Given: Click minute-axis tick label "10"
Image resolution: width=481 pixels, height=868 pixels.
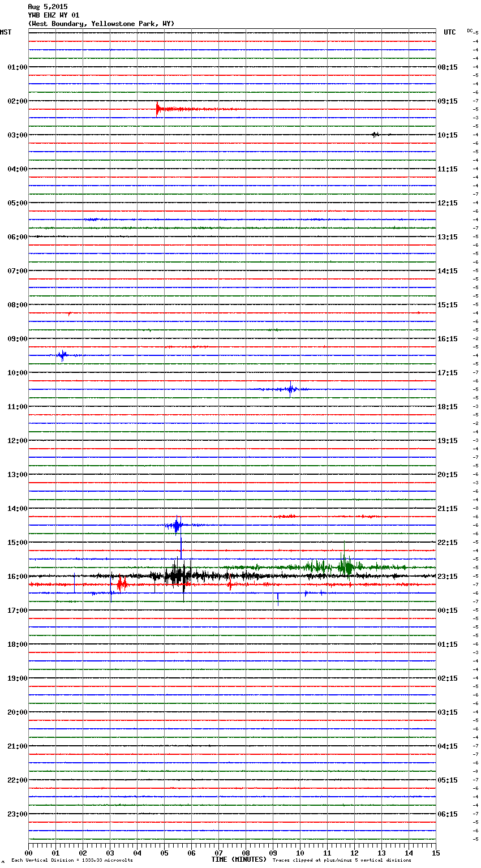Looking at the screenshot, I should point(300,853).
